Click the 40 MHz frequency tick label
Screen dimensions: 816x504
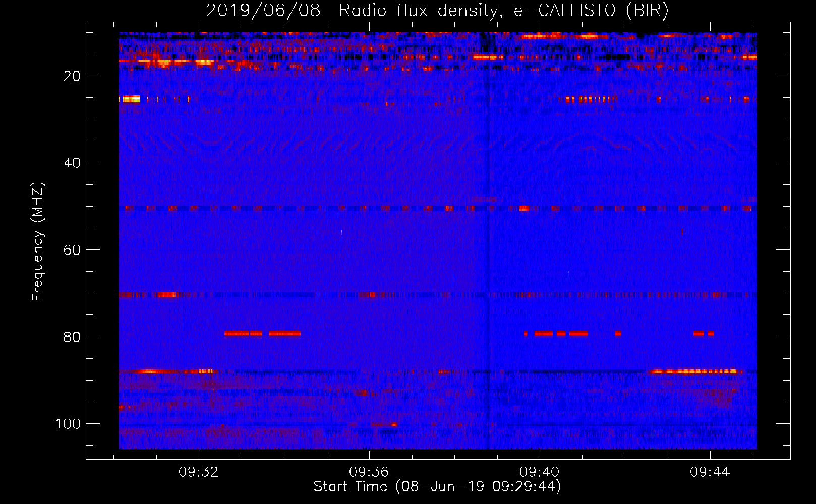tap(72, 163)
